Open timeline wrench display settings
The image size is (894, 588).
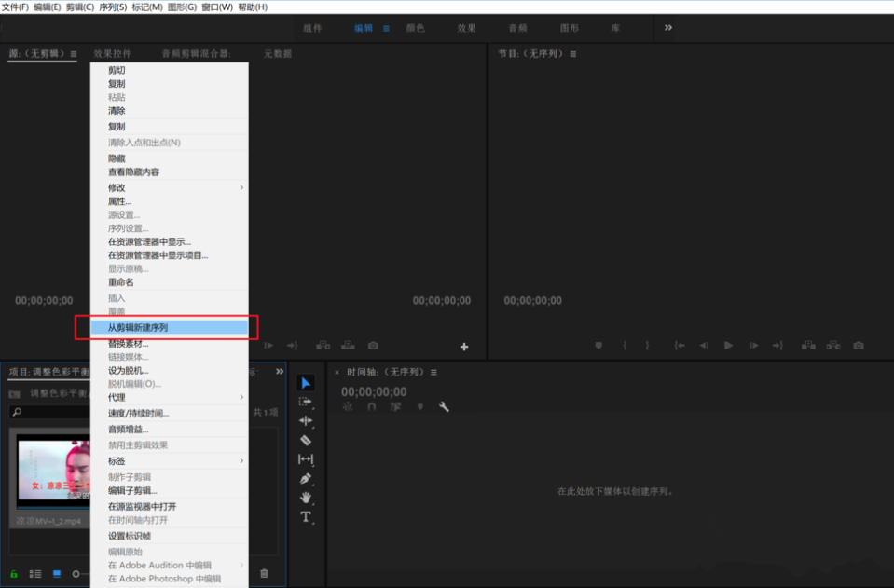click(444, 407)
